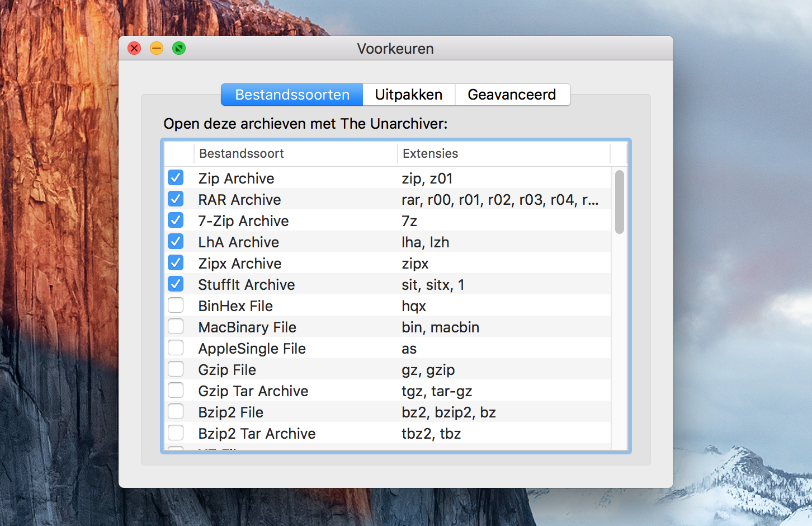812x526 pixels.
Task: Switch to the Uitpakken tab
Action: point(408,95)
